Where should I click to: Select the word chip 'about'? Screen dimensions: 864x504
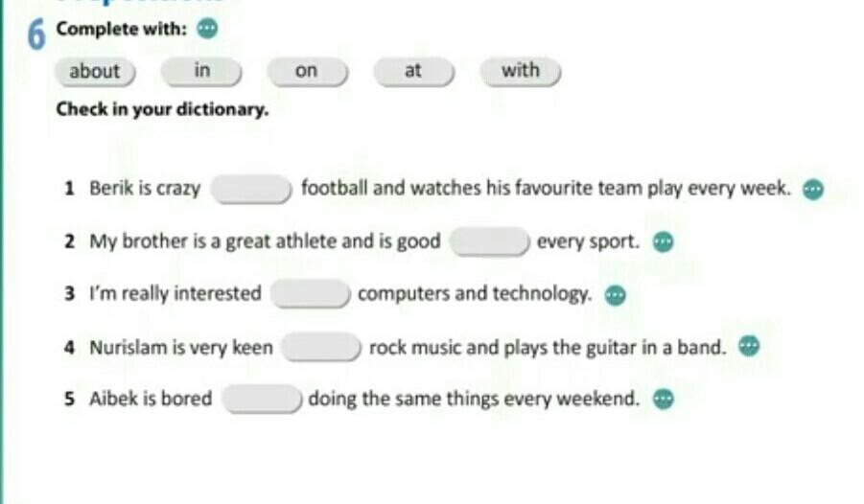click(x=95, y=72)
